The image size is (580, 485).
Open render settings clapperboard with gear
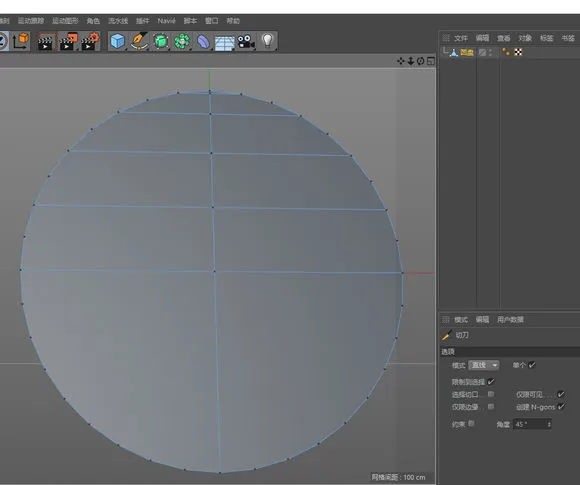[90, 41]
